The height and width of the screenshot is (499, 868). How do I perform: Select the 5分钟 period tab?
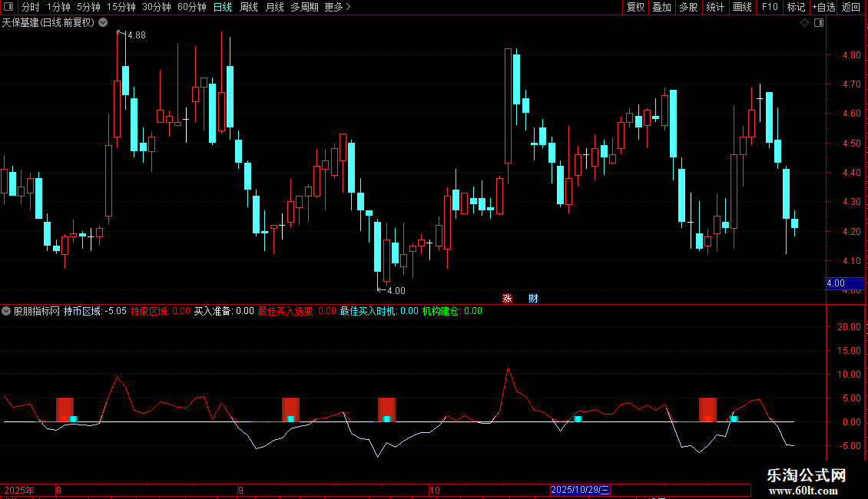pyautogui.click(x=88, y=7)
